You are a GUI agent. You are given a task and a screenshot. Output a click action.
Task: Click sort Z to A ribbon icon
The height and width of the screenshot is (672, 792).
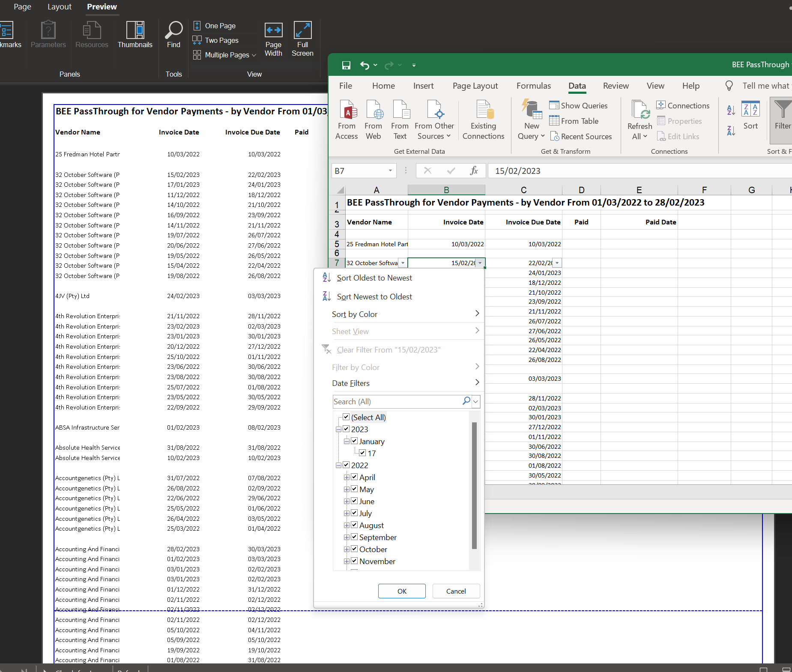click(731, 130)
